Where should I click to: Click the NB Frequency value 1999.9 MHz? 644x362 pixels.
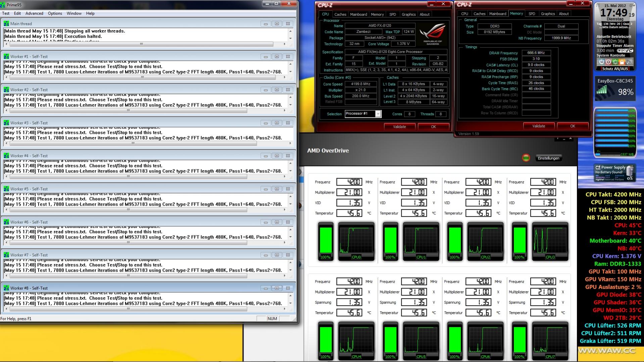(x=561, y=38)
